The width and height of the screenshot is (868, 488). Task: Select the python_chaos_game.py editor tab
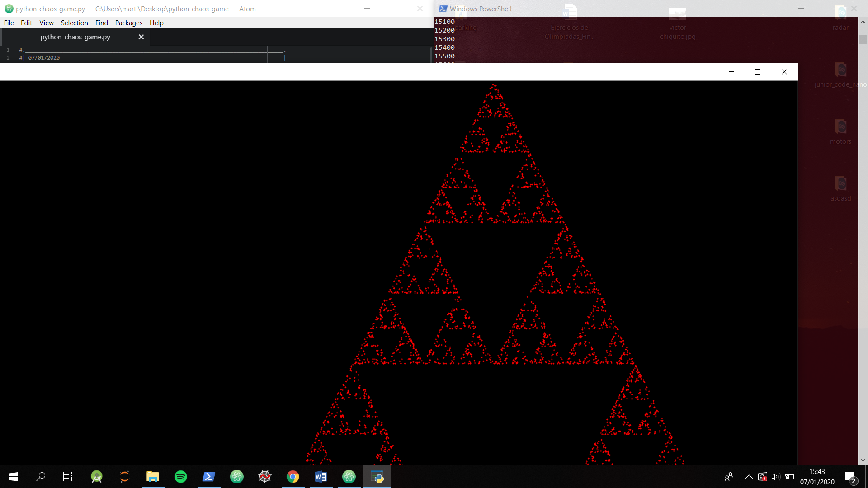point(75,37)
